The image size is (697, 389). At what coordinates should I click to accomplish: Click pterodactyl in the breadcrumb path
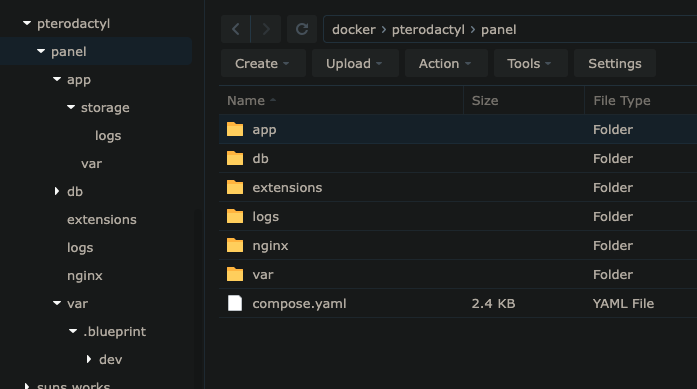(428, 30)
